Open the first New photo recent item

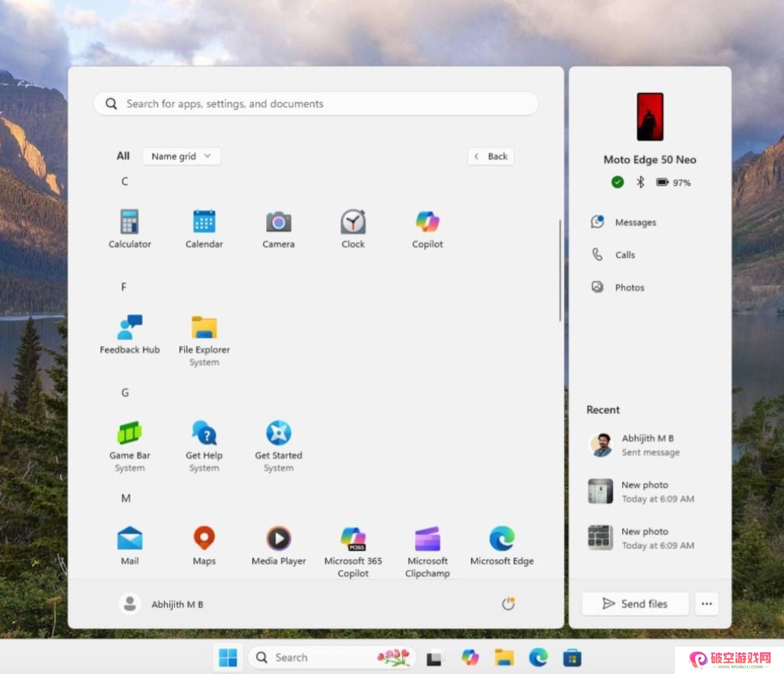pyautogui.click(x=641, y=491)
